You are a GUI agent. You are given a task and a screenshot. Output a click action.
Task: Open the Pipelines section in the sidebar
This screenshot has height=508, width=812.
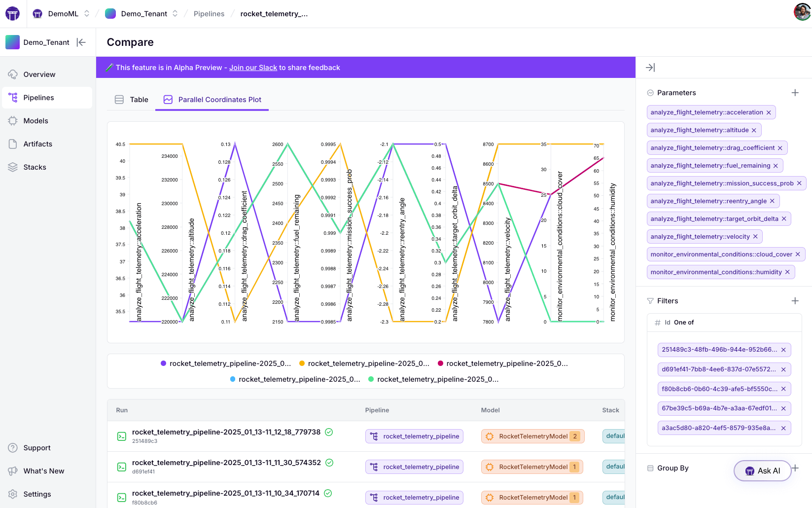(39, 97)
